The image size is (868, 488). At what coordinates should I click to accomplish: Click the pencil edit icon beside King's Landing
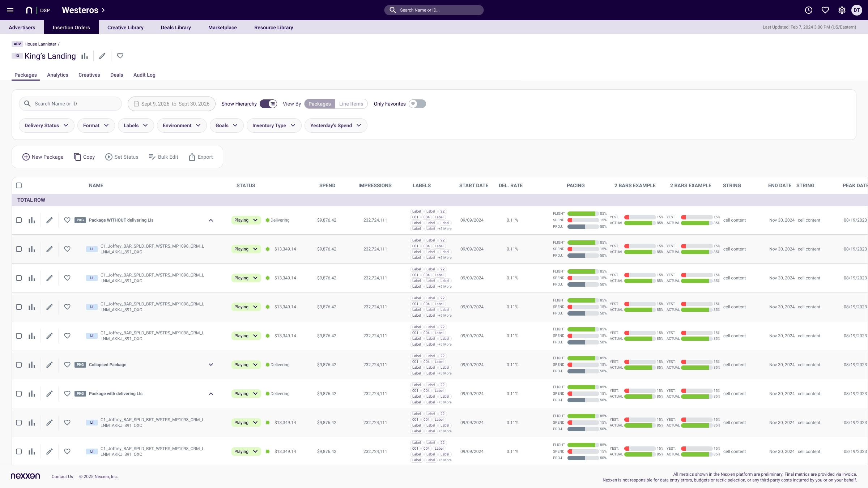102,56
